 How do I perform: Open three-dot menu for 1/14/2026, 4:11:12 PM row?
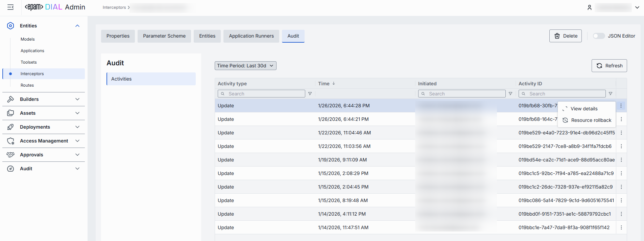click(621, 214)
